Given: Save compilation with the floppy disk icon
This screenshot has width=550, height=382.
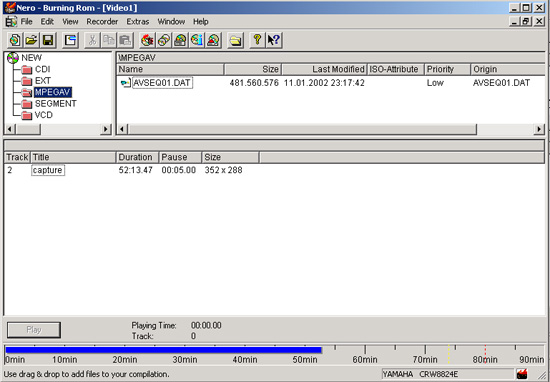Looking at the screenshot, I should pos(48,40).
